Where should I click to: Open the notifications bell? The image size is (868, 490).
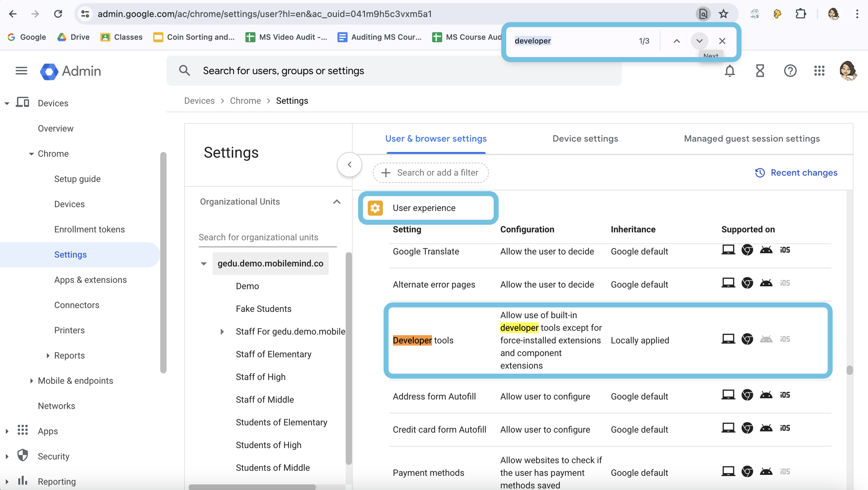[730, 71]
